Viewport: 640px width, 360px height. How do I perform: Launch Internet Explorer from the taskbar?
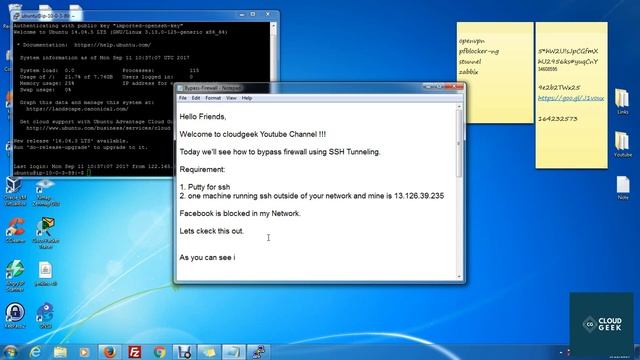tap(36, 351)
